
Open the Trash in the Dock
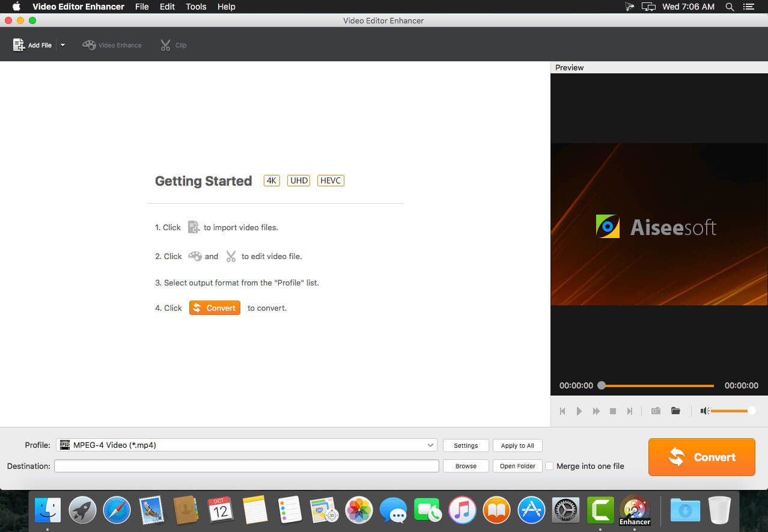pos(719,510)
